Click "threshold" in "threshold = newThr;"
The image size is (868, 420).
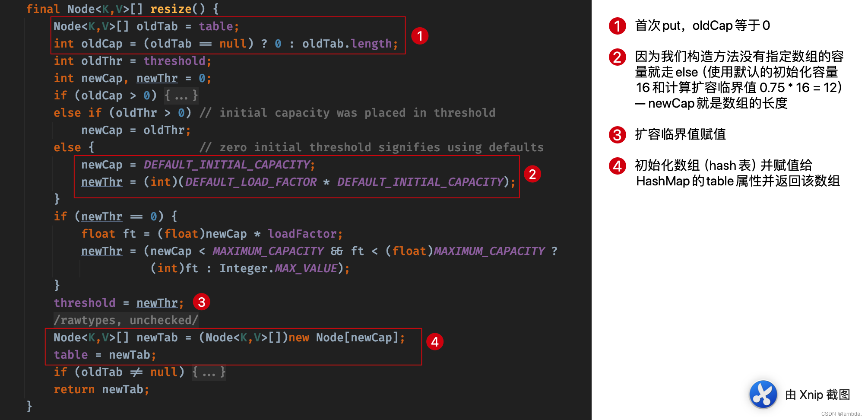(85, 303)
